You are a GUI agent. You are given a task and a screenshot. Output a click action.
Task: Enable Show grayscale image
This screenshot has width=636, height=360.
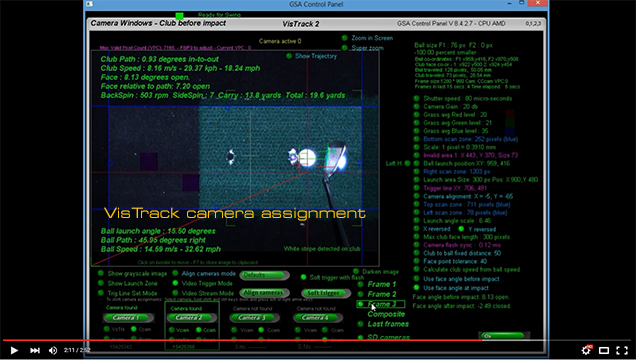click(101, 273)
